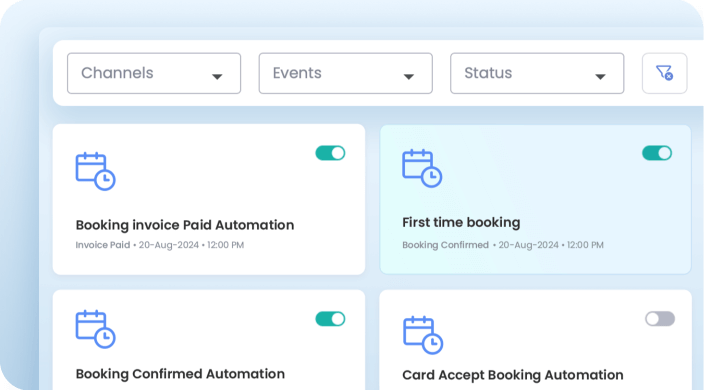Open Card Accept Booking Automation title

pyautogui.click(x=513, y=375)
